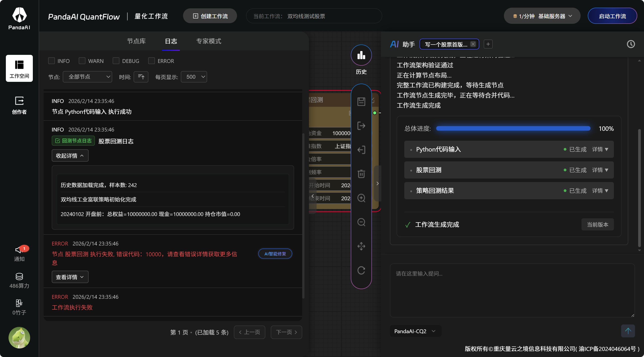644x357 pixels.
Task: Click the 节点 Python代码输入 执行成功 log entry
Action: pos(92,112)
